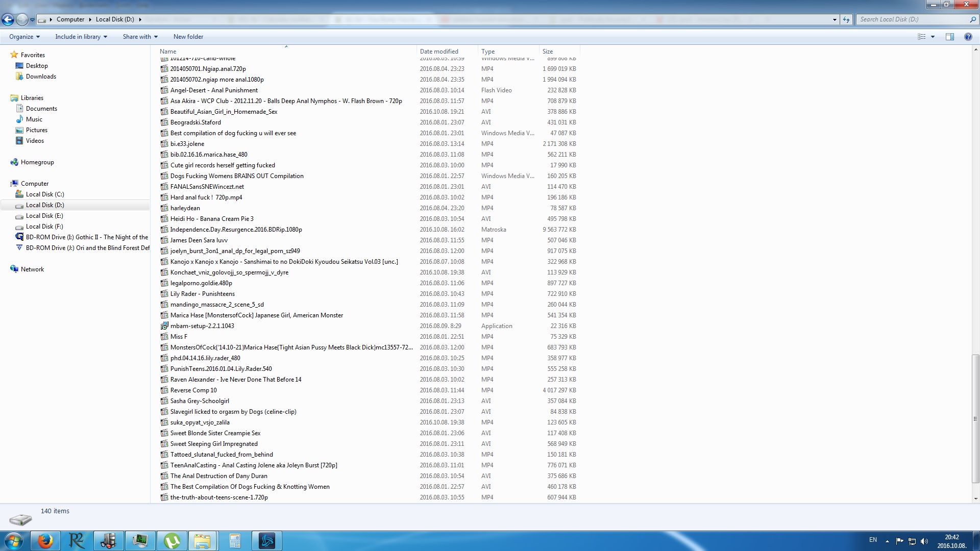Click the Matroska type cell

[494, 230]
